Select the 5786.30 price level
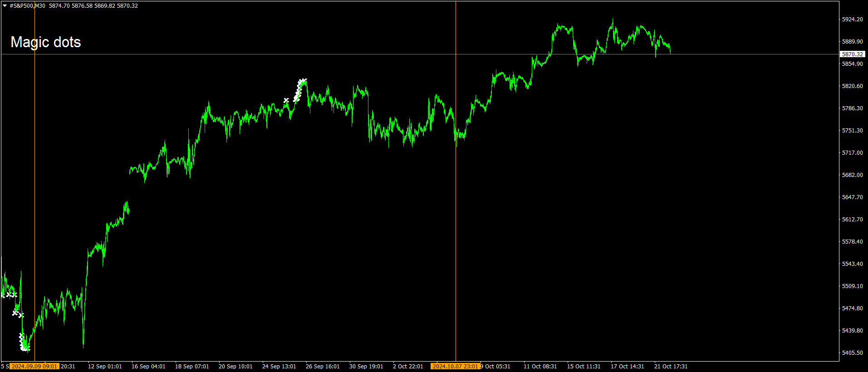 coord(853,108)
